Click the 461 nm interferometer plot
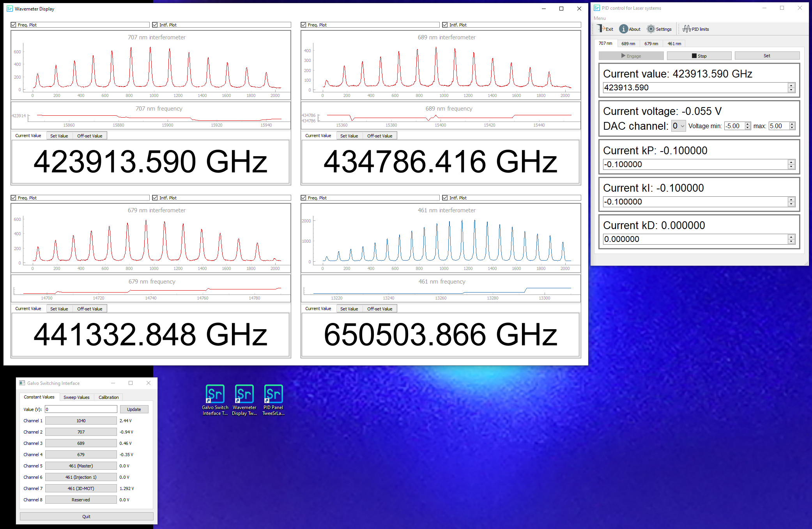The width and height of the screenshot is (812, 529). (441, 238)
